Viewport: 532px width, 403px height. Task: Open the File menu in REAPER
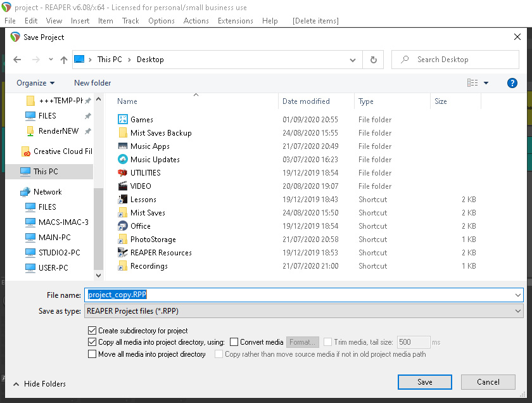(10, 21)
